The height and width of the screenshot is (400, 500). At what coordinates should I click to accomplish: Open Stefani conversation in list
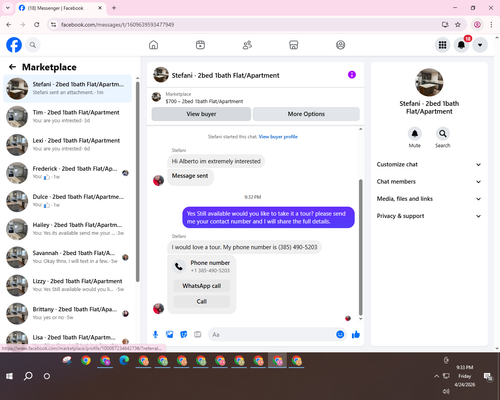point(68,89)
